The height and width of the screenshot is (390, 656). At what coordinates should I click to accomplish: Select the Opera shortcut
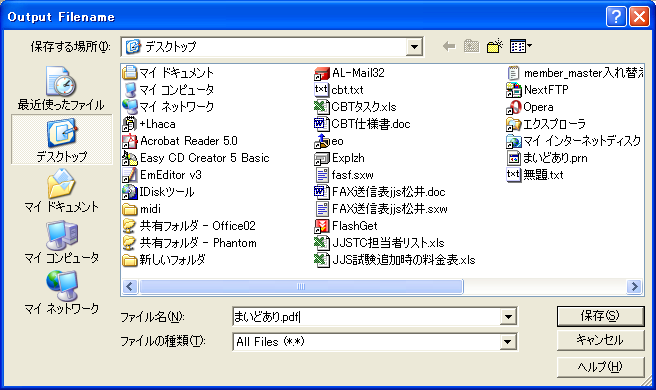(x=530, y=107)
